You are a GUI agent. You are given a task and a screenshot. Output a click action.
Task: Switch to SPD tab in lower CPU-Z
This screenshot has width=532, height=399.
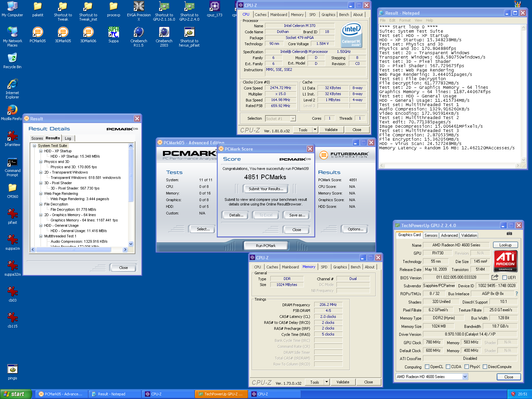[324, 267]
